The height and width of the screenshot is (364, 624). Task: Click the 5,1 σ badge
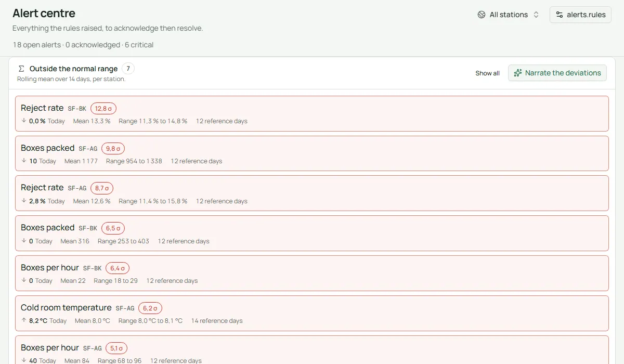tap(116, 348)
